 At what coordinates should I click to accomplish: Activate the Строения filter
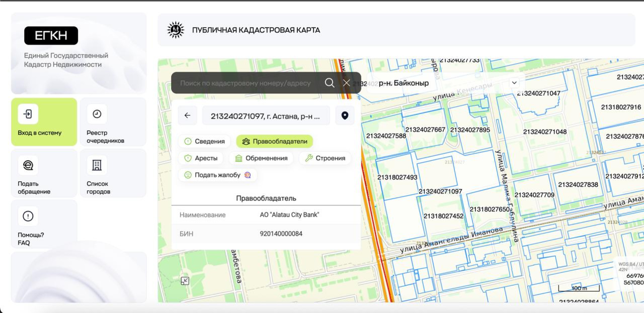(x=325, y=158)
